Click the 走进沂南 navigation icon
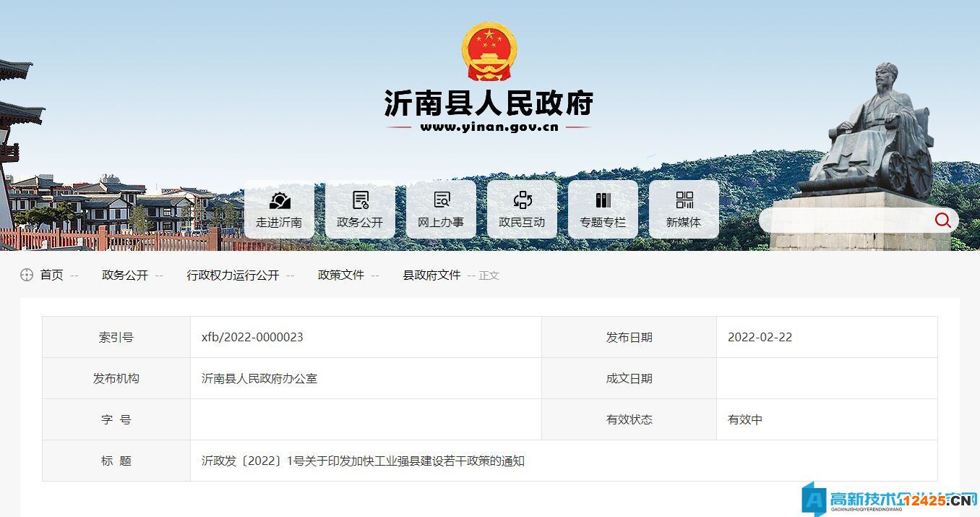The height and width of the screenshot is (517, 980). 280,200
